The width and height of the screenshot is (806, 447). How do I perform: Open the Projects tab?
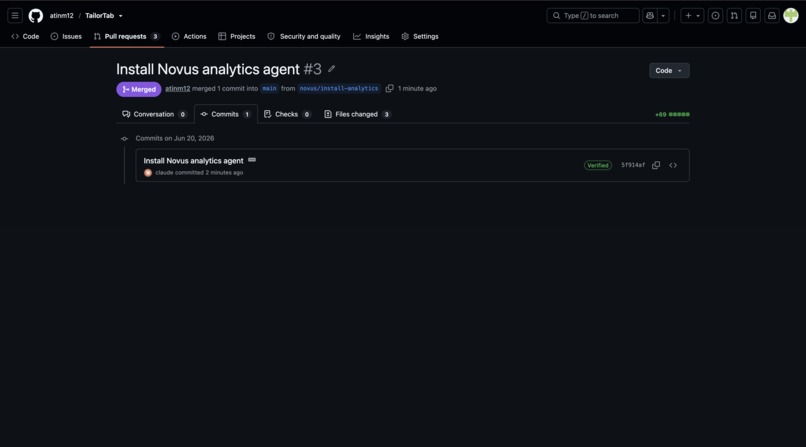click(x=236, y=36)
